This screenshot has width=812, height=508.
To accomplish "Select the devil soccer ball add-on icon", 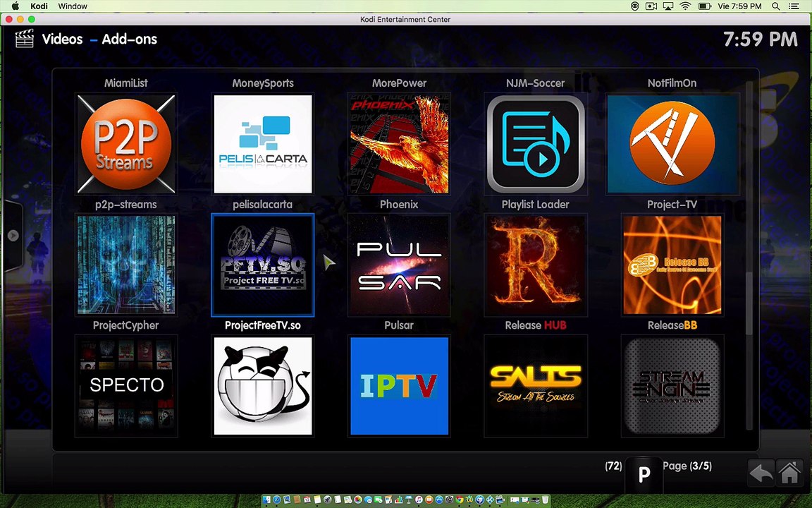I will click(262, 386).
